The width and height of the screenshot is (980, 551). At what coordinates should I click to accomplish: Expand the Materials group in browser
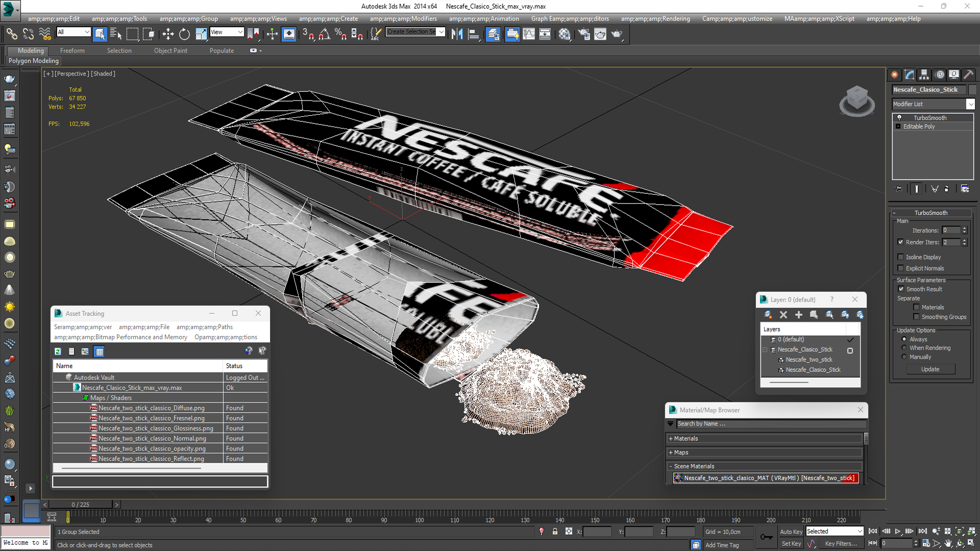[671, 439]
